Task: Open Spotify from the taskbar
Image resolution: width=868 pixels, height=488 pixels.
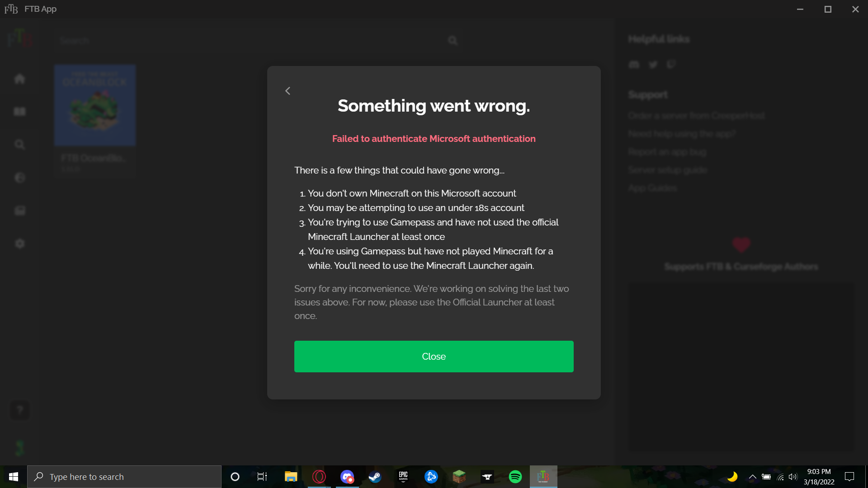Action: [515, 477]
